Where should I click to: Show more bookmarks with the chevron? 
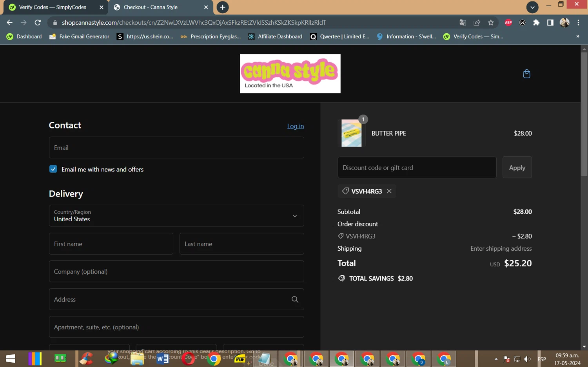pos(577,36)
